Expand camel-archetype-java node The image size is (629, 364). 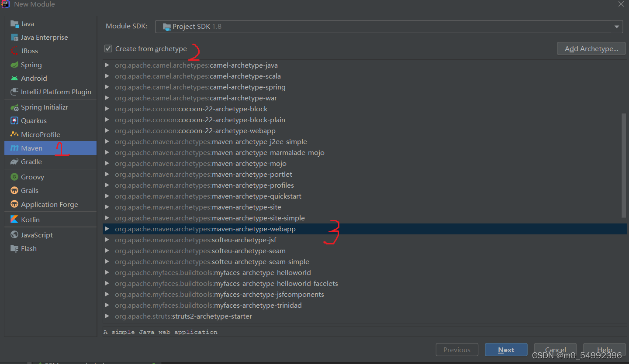[107, 65]
